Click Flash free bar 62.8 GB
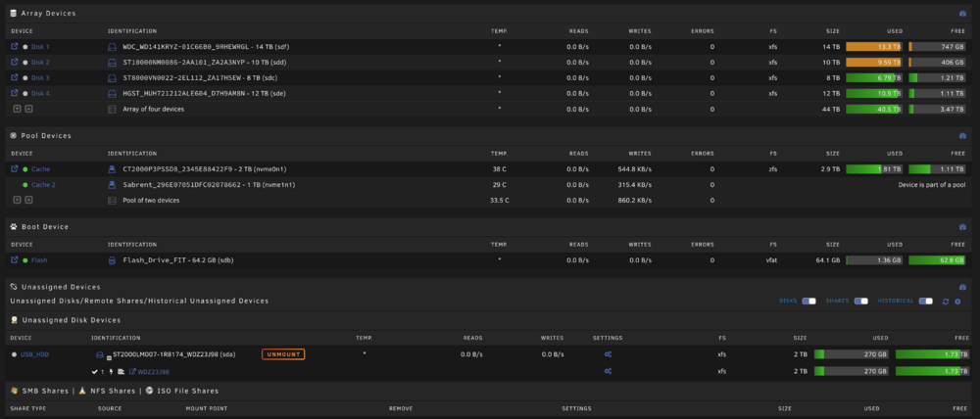The width and height of the screenshot is (980, 419). click(x=937, y=260)
